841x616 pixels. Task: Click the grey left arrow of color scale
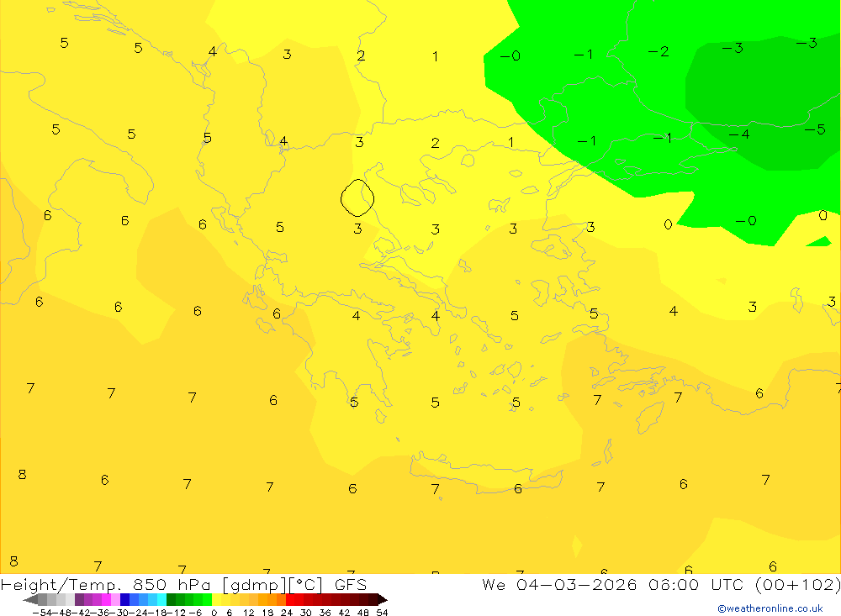(x=30, y=599)
